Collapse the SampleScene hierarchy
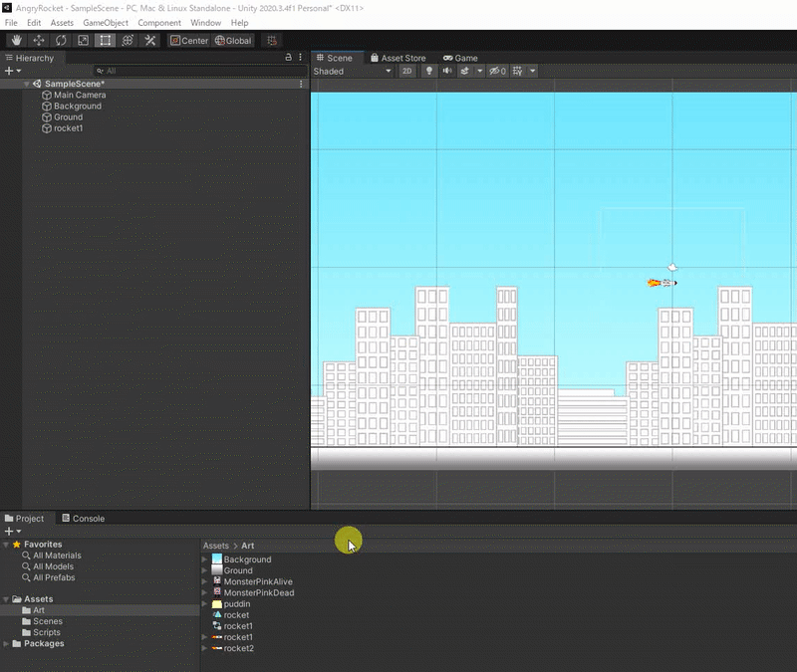797x672 pixels. click(28, 85)
